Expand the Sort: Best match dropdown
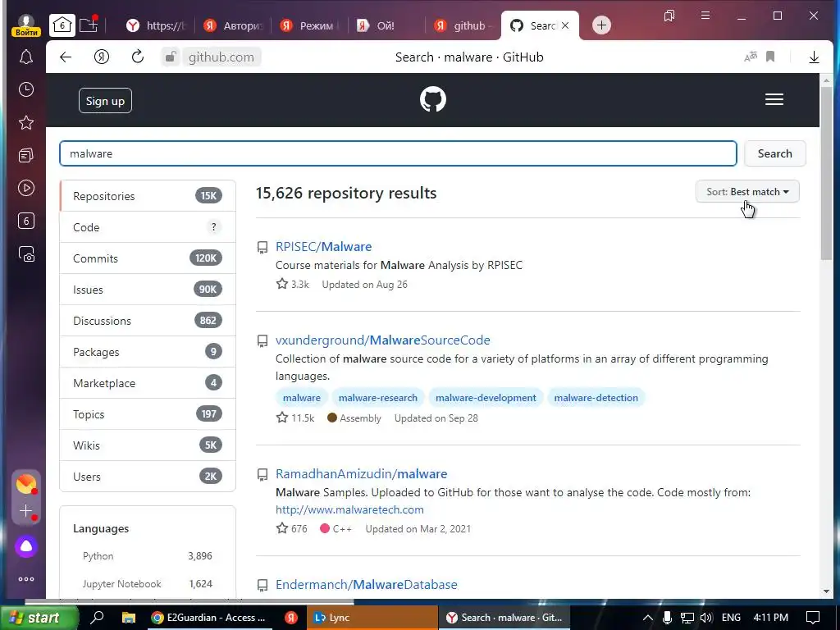 click(x=747, y=192)
